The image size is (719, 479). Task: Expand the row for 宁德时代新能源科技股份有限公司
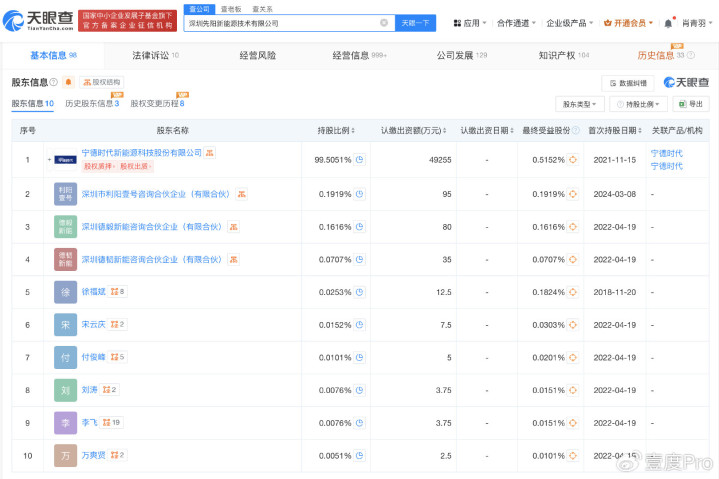point(49,160)
